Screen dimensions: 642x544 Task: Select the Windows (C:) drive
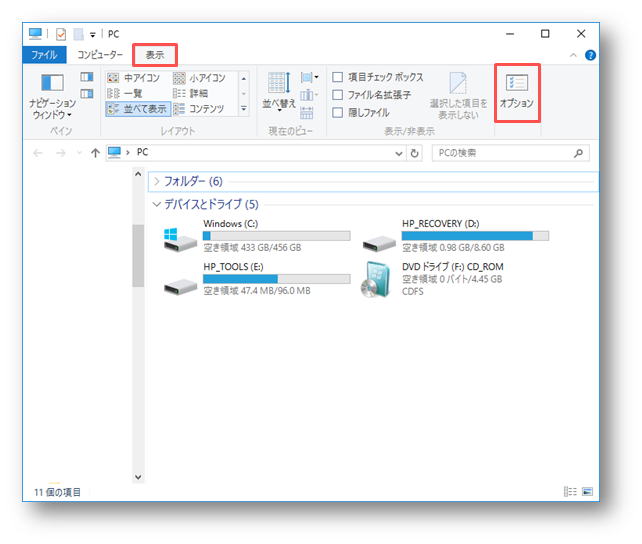(x=257, y=236)
